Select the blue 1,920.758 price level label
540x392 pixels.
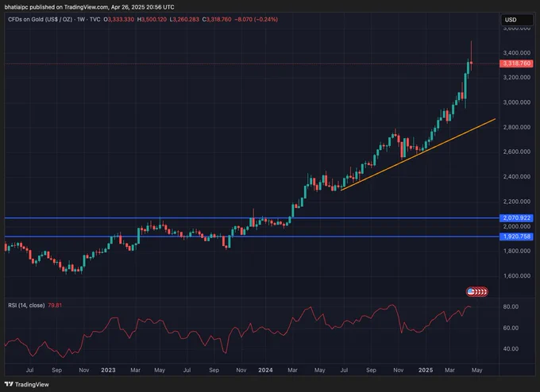(x=516, y=236)
